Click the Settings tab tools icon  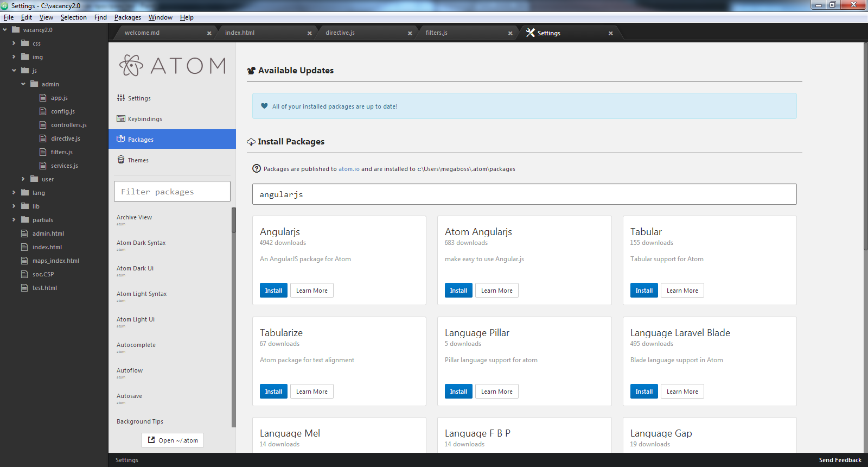point(531,33)
